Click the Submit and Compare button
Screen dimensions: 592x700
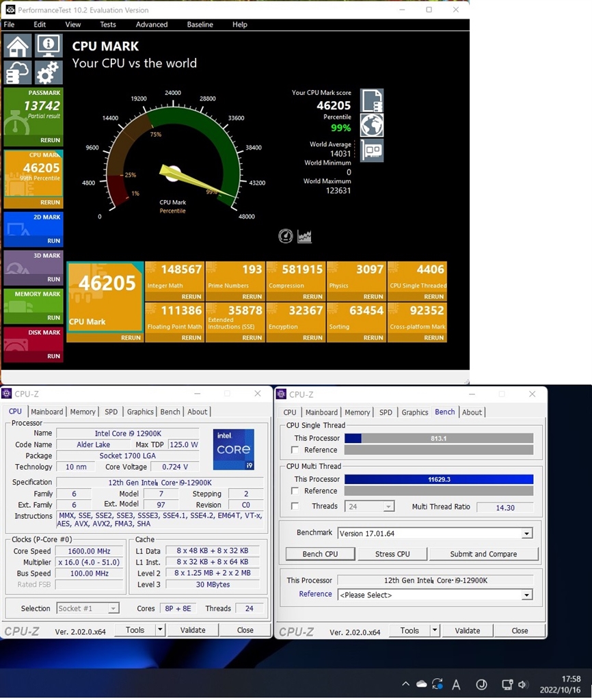coord(483,554)
